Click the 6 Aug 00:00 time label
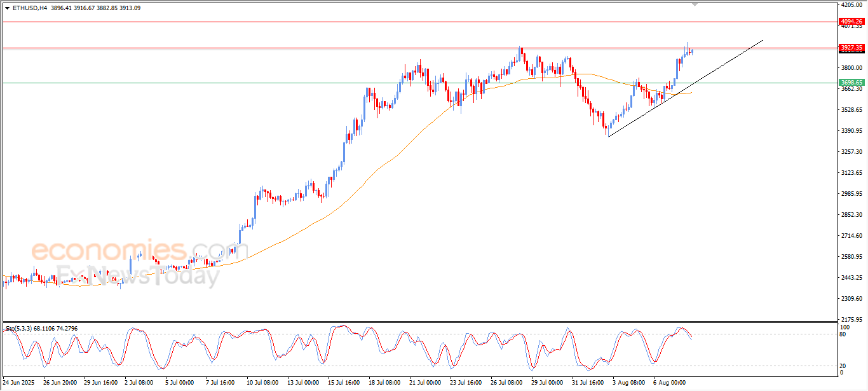This screenshot has height=391, width=868. point(670,383)
